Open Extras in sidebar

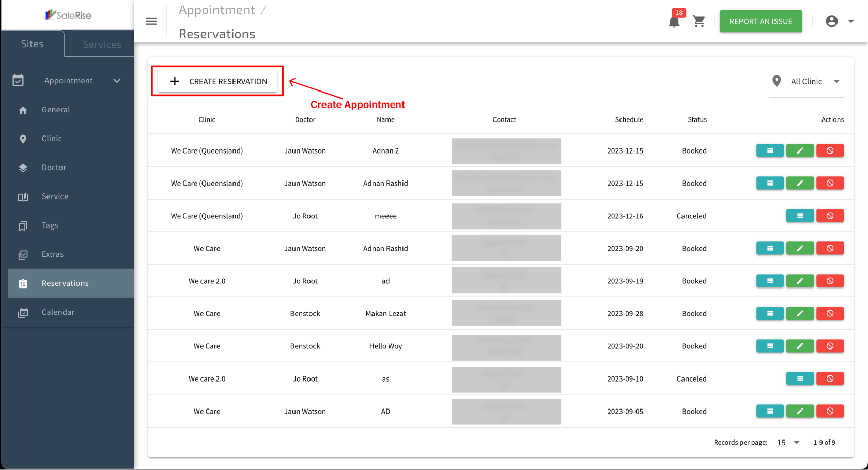coord(71,254)
